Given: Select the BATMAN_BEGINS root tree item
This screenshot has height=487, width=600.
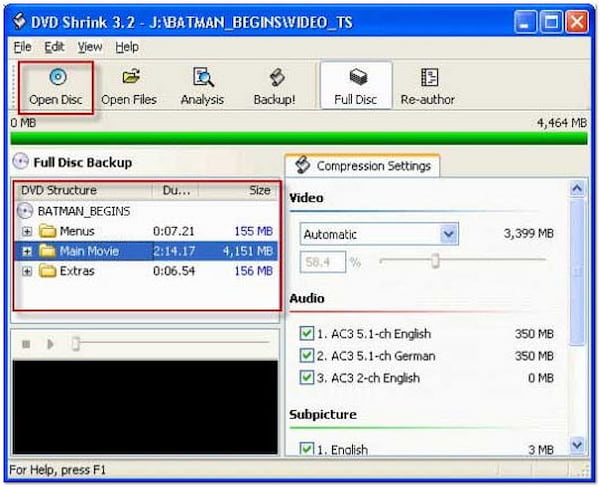Looking at the screenshot, I should (84, 211).
